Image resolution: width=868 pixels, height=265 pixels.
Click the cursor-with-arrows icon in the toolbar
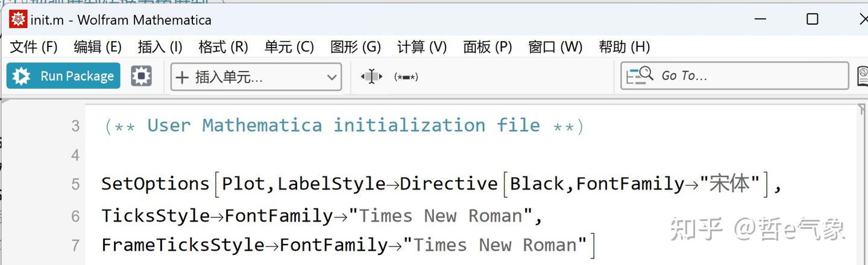point(371,76)
